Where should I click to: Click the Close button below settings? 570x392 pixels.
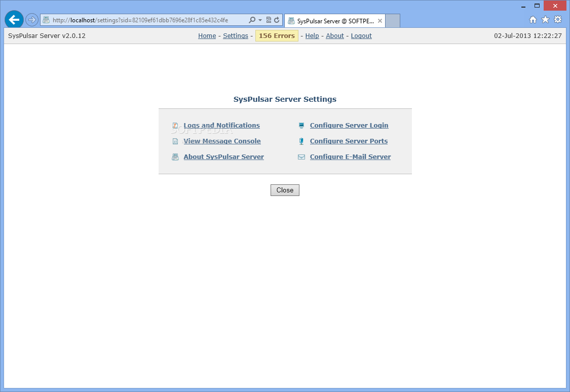(285, 190)
